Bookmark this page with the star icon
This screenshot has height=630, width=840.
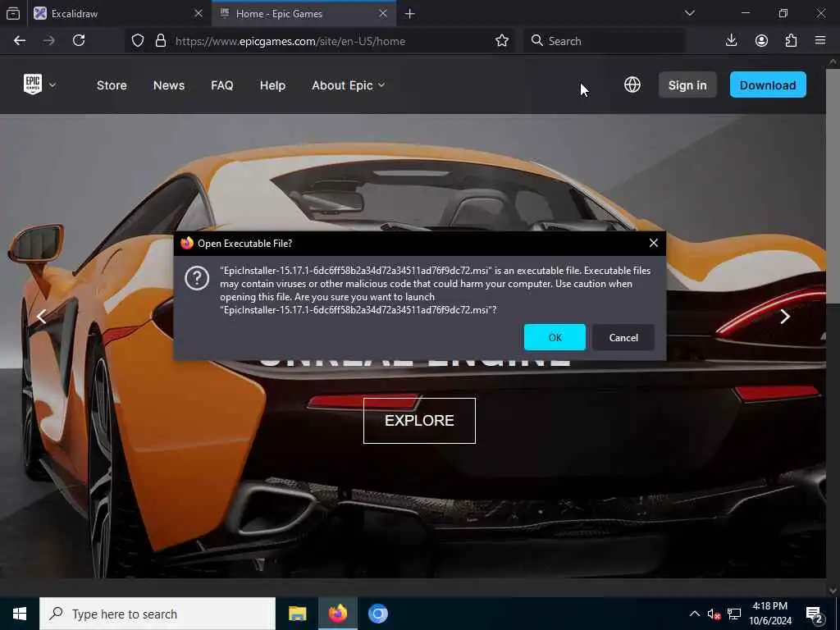502,41
